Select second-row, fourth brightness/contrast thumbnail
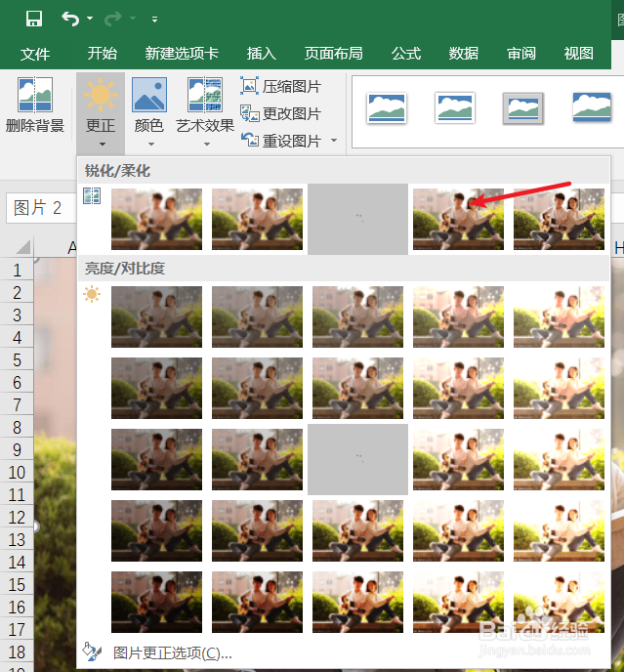Image resolution: width=624 pixels, height=672 pixels. point(459,388)
